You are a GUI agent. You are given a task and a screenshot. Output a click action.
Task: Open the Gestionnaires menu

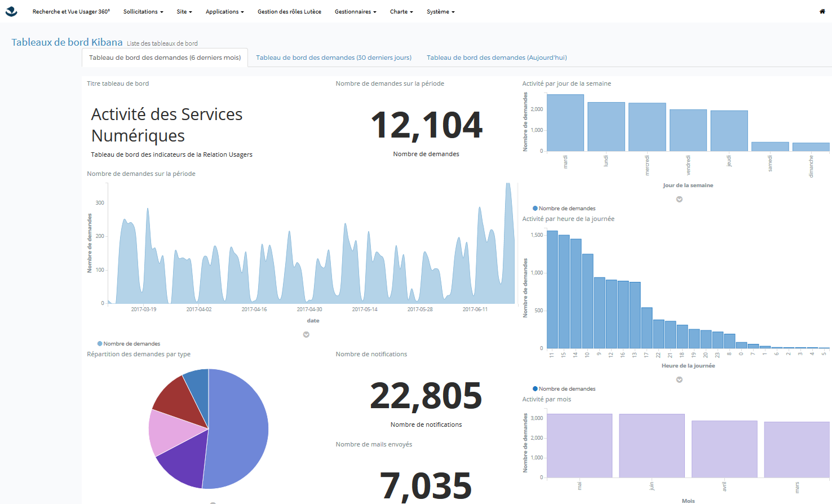(355, 11)
